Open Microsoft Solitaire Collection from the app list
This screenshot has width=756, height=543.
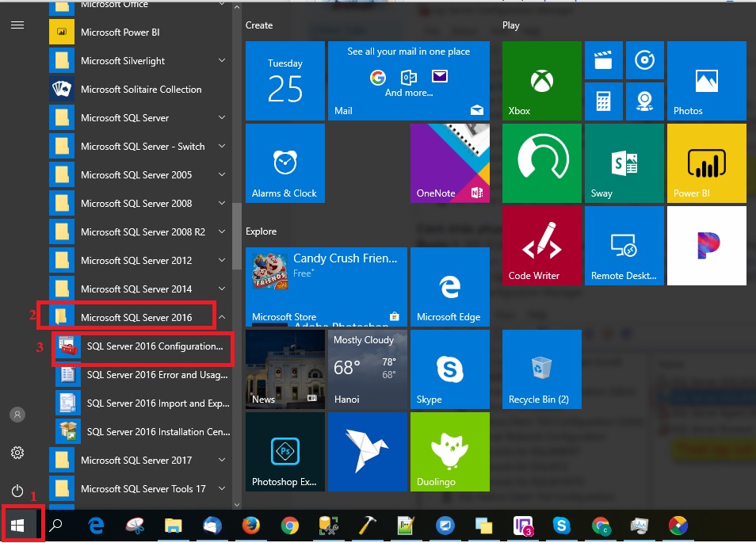[x=139, y=90]
